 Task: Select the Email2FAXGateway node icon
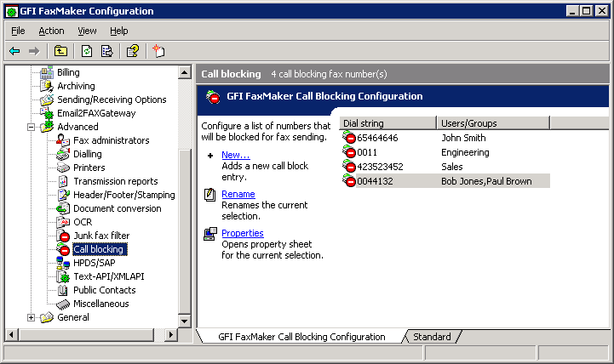coord(47,113)
